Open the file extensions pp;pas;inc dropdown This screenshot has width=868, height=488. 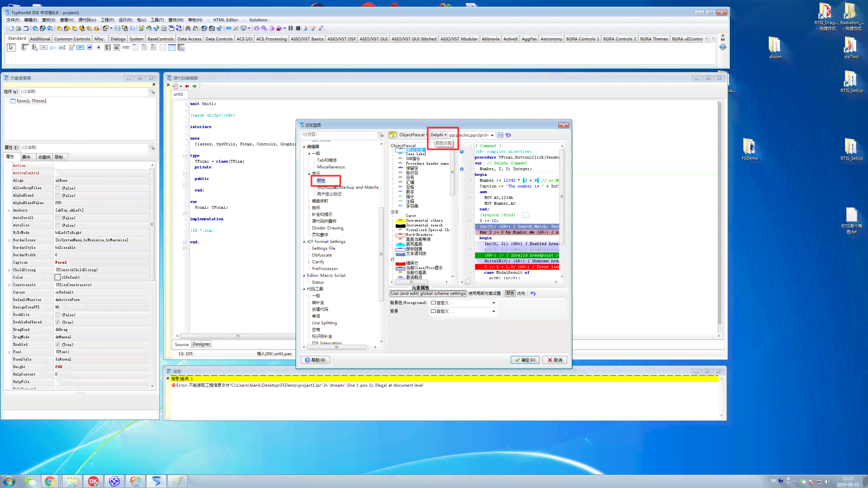[492, 135]
